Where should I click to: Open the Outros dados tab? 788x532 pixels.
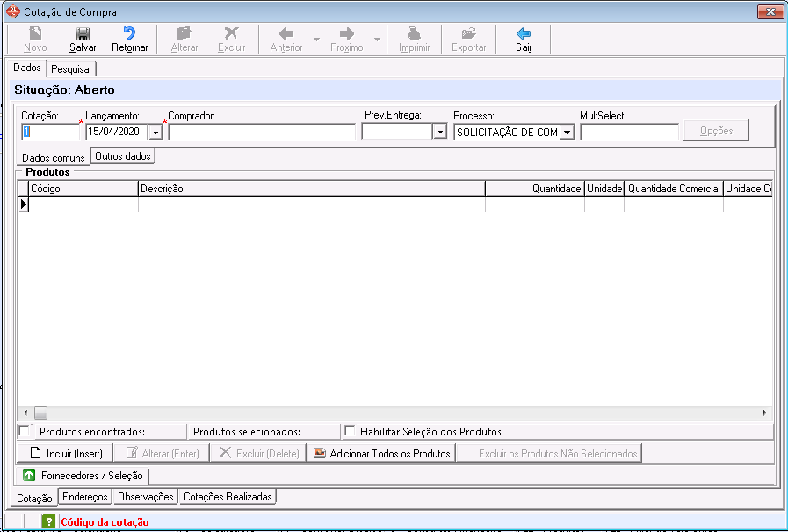[x=123, y=156]
